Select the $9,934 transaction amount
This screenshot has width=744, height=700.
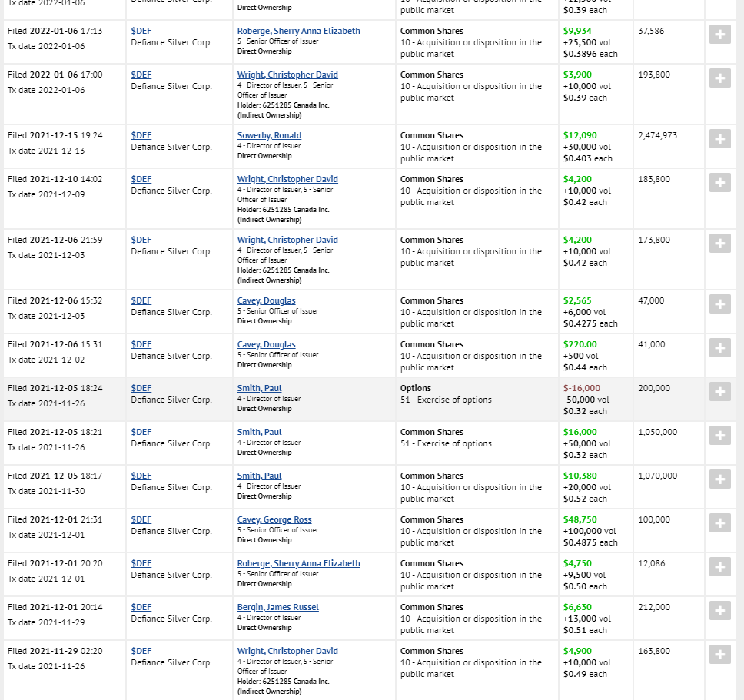click(577, 31)
